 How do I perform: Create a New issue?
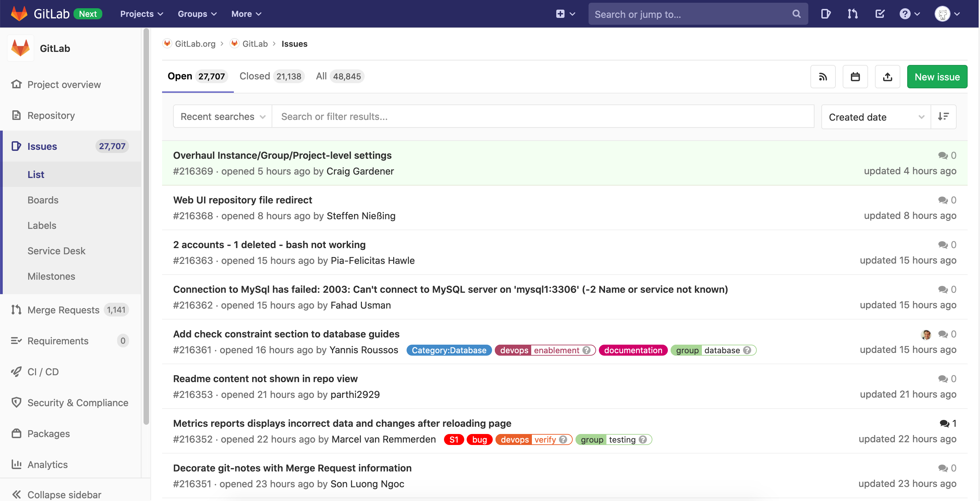click(x=937, y=77)
